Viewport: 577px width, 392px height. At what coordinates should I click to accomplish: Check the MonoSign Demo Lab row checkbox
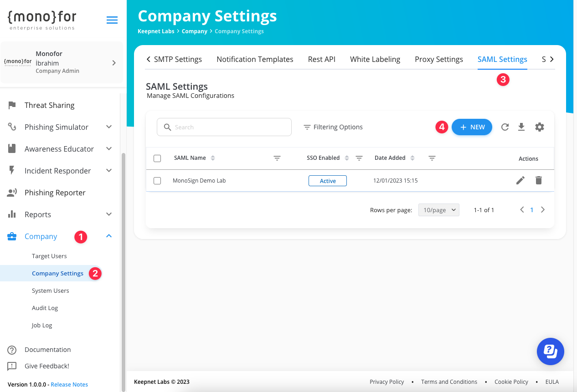pyautogui.click(x=157, y=181)
